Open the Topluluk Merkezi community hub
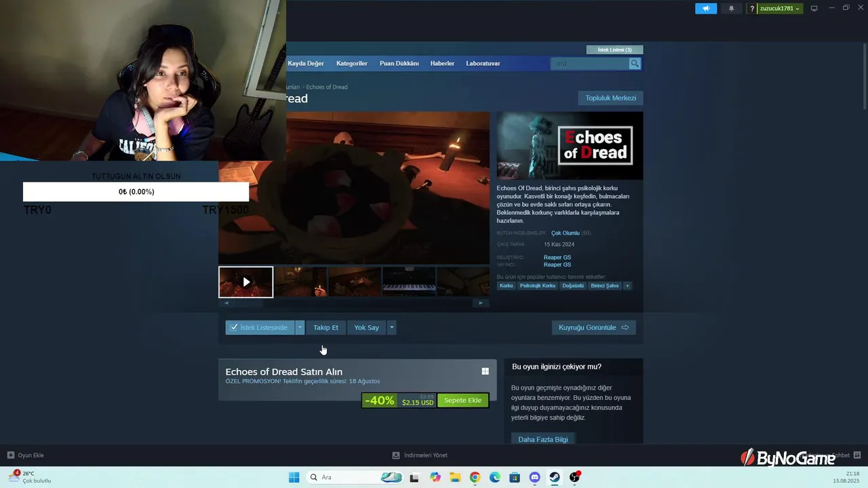 611,98
